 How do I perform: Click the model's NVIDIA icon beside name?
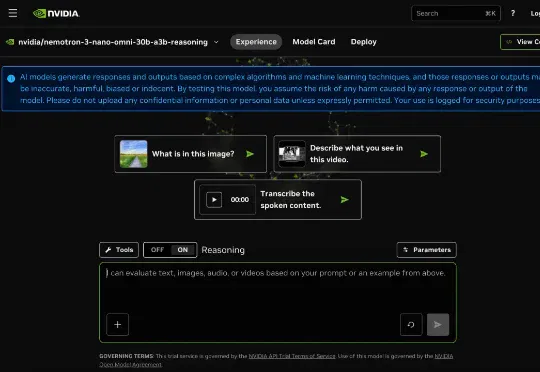(10, 42)
